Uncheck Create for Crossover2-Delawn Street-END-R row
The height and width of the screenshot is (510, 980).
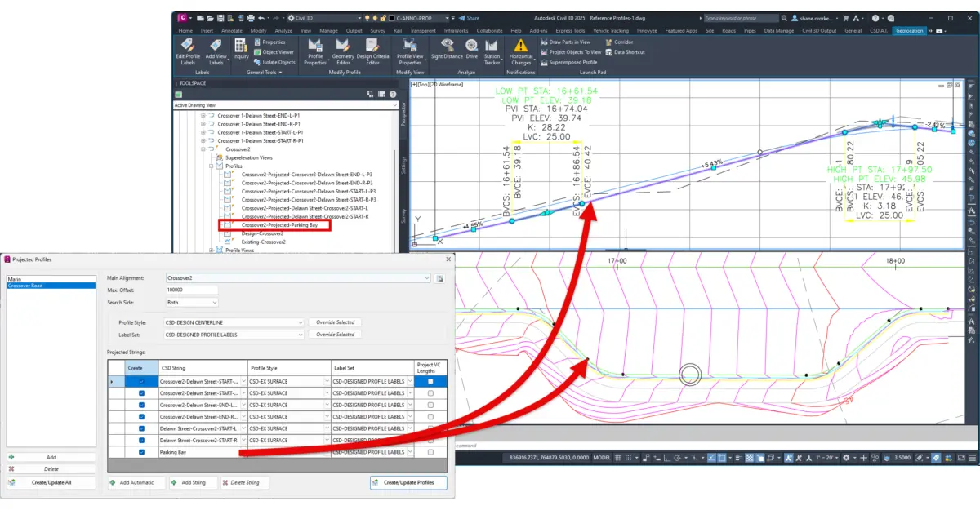pyautogui.click(x=142, y=416)
